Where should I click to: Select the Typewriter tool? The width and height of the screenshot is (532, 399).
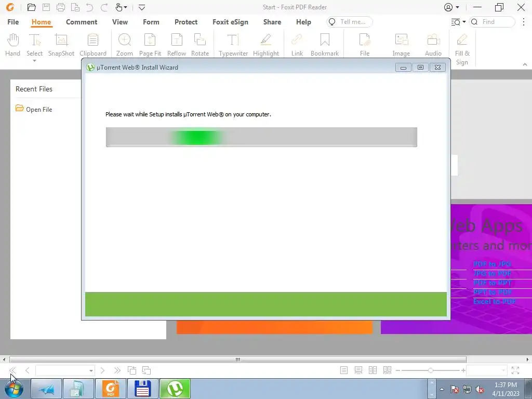click(x=233, y=45)
